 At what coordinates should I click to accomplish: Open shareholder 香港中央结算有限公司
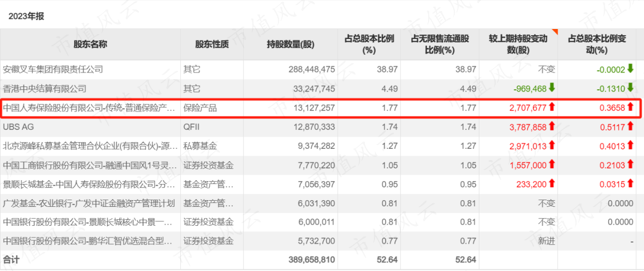[45, 88]
